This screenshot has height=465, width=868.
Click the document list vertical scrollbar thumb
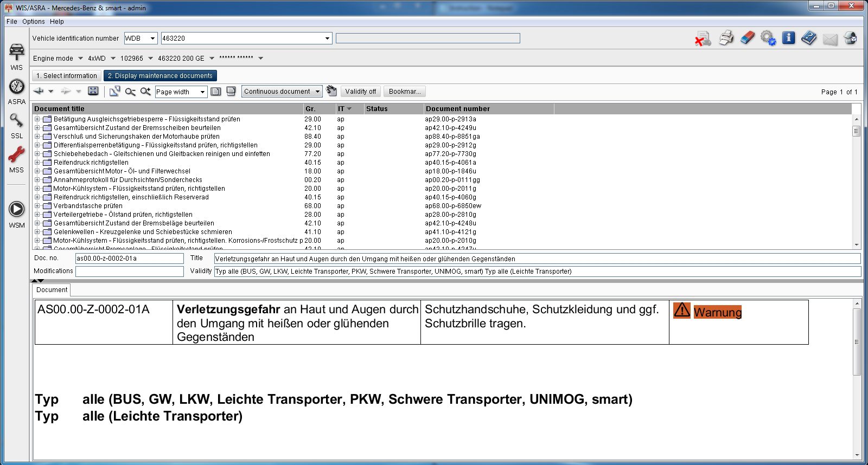(x=857, y=131)
